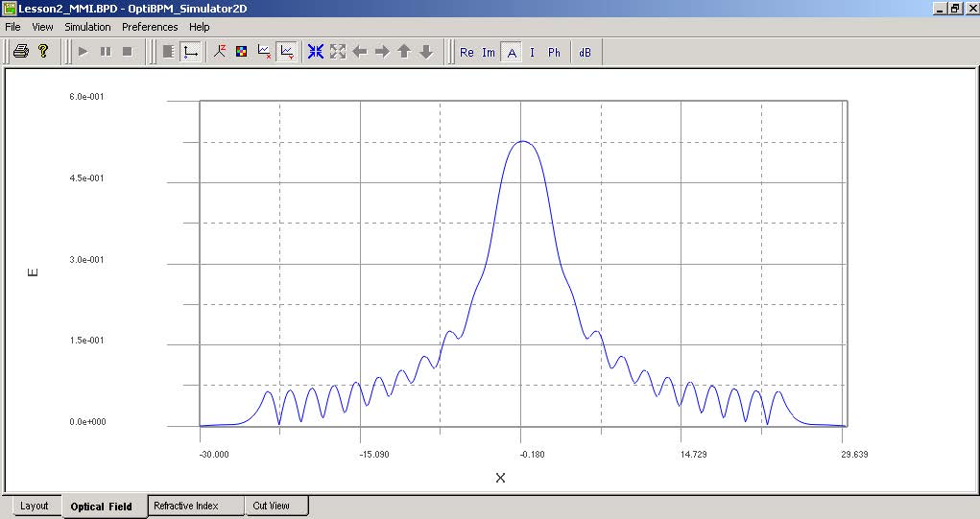Select the layout ruler view icon
The height and width of the screenshot is (519, 980).
(x=168, y=52)
